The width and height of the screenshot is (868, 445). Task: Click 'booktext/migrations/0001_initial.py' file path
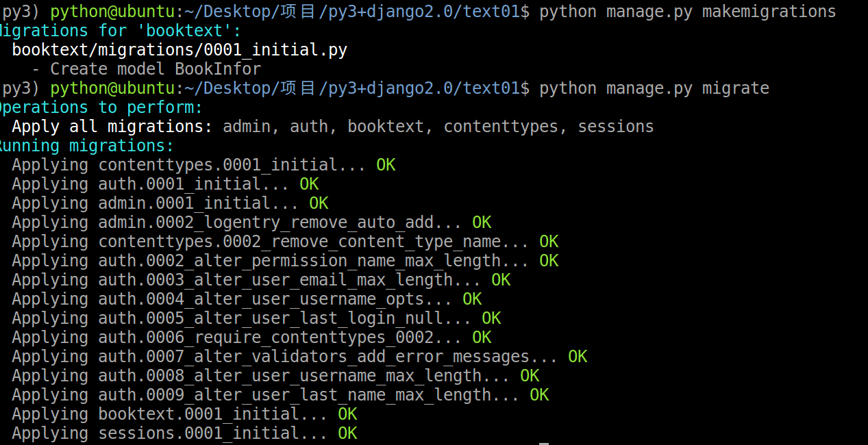(179, 50)
